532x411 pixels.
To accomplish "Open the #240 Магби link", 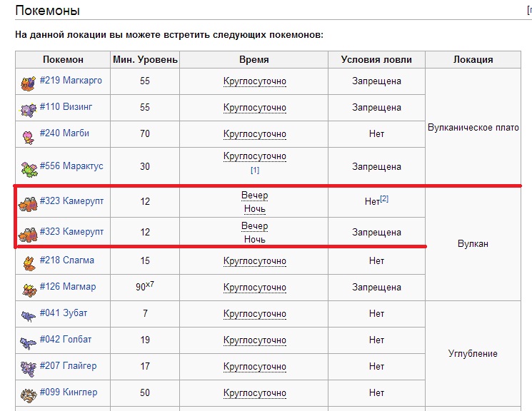I will tap(64, 133).
